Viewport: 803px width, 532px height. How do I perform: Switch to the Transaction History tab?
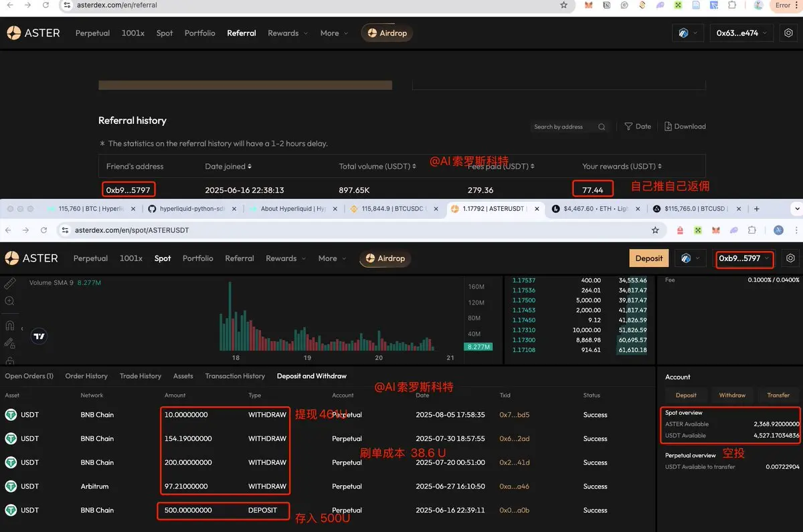pyautogui.click(x=235, y=376)
